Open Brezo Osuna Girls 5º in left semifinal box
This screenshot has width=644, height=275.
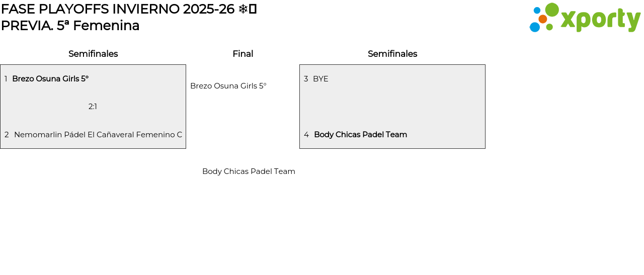(x=50, y=79)
